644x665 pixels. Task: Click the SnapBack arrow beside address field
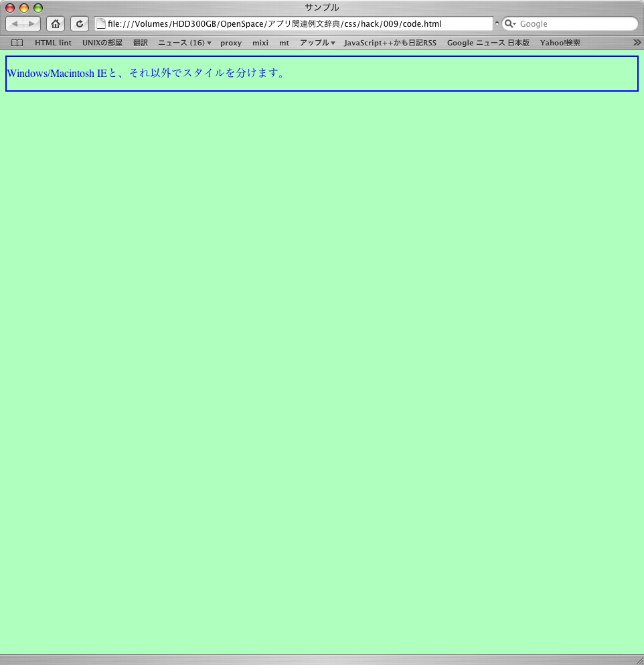[497, 23]
